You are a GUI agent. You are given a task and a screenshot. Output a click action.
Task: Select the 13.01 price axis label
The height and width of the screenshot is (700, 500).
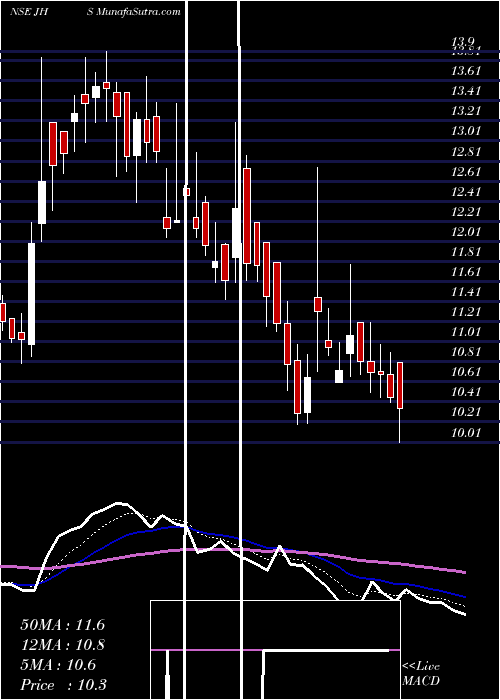[466, 131]
